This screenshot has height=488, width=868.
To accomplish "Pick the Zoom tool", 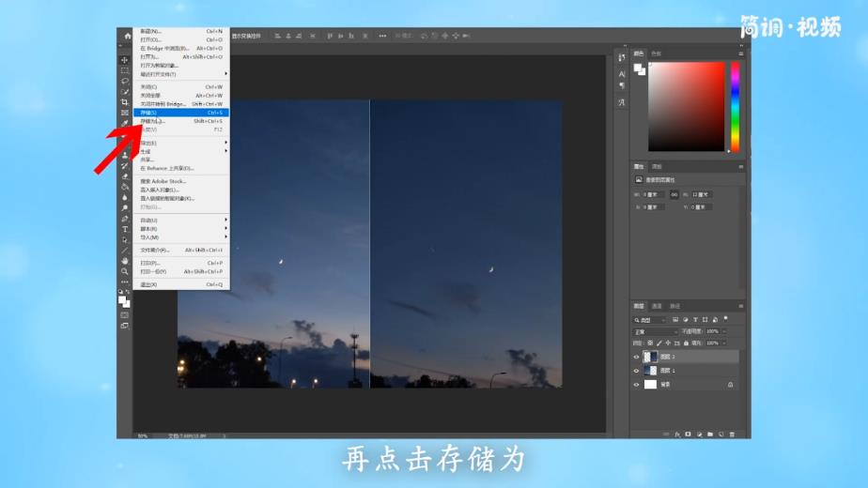I will [x=125, y=271].
